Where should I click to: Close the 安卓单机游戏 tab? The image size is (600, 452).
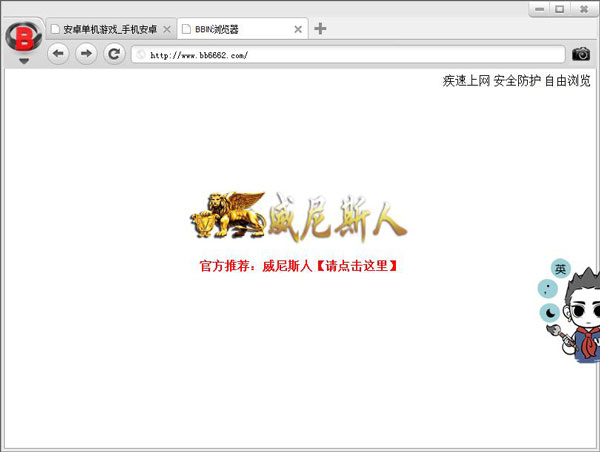pyautogui.click(x=167, y=29)
